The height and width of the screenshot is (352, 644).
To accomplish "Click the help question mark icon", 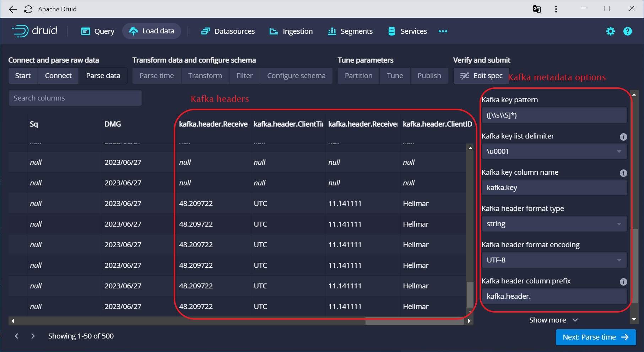I will coord(627,31).
